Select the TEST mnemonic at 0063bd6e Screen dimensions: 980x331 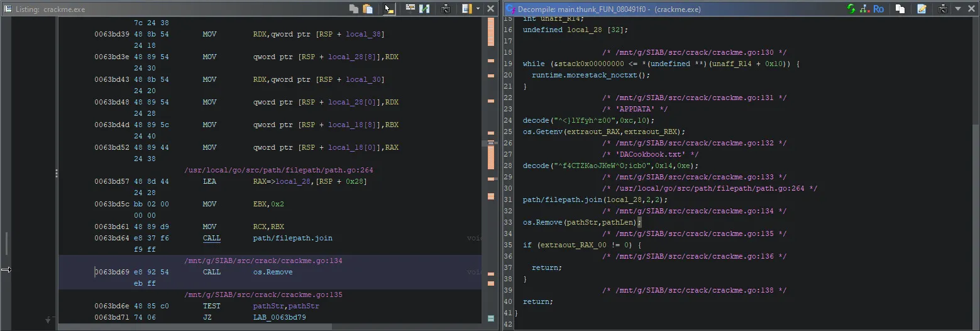(x=212, y=306)
